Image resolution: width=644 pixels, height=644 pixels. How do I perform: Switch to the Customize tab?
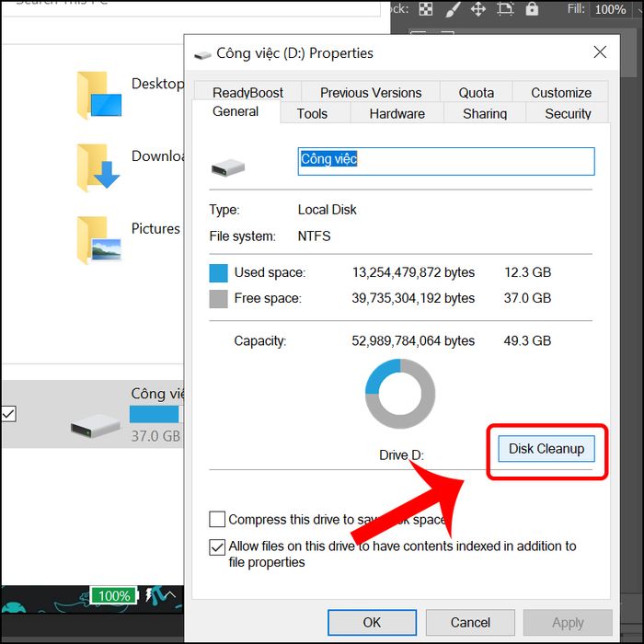pyautogui.click(x=560, y=92)
